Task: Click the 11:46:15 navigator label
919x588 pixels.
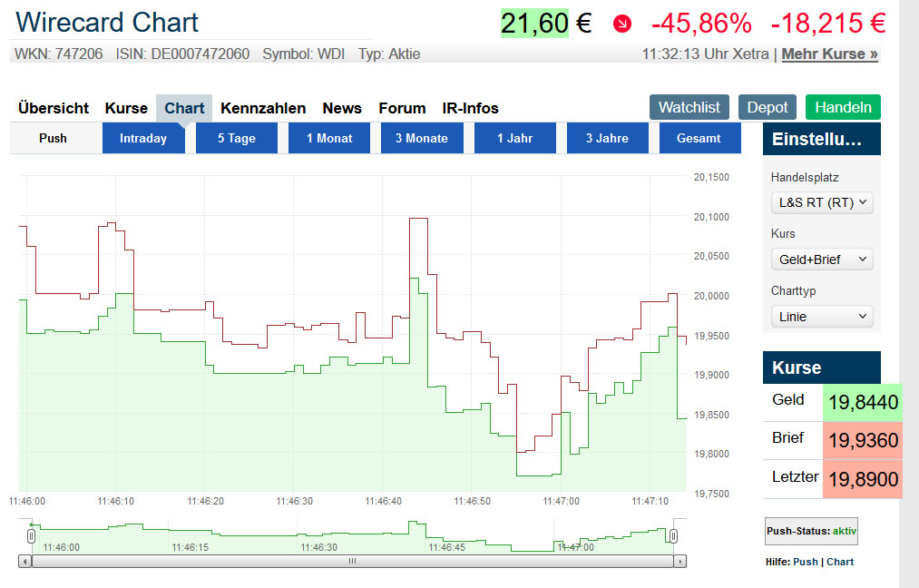Action: tap(190, 547)
